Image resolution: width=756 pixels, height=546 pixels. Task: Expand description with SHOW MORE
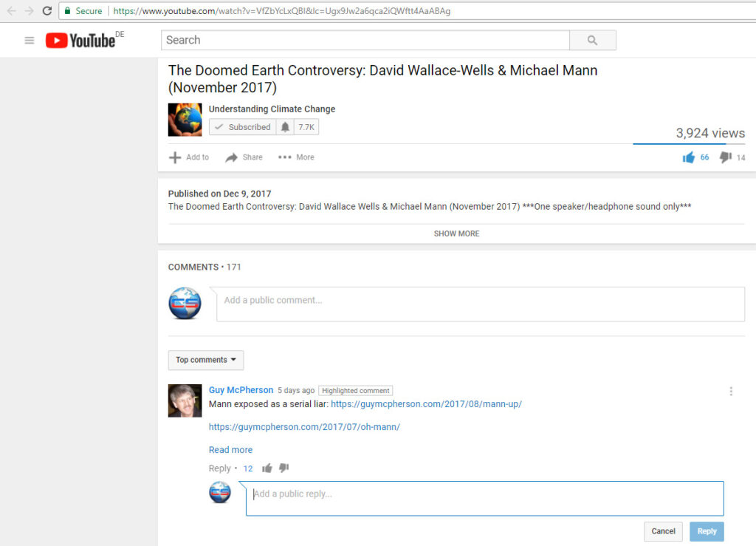(456, 233)
